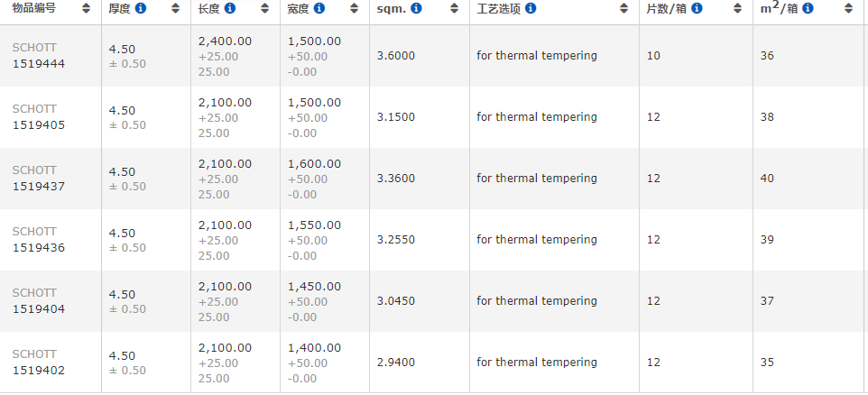Click info icon beside sqm. header
This screenshot has width=868, height=395.
click(x=415, y=8)
